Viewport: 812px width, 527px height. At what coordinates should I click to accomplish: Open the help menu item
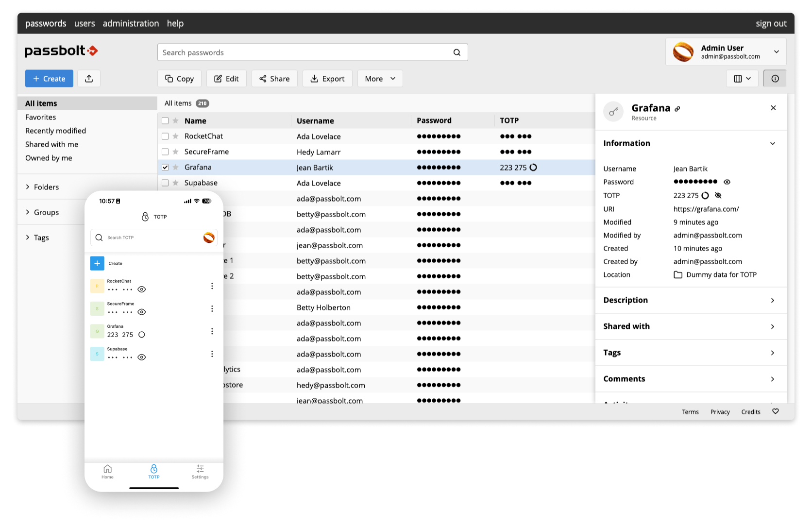click(175, 23)
